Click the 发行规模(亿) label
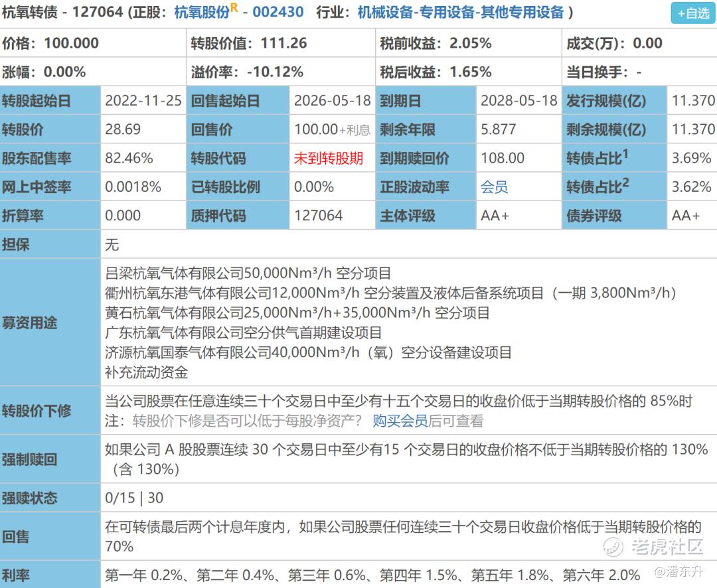The height and width of the screenshot is (588, 717). [606, 101]
